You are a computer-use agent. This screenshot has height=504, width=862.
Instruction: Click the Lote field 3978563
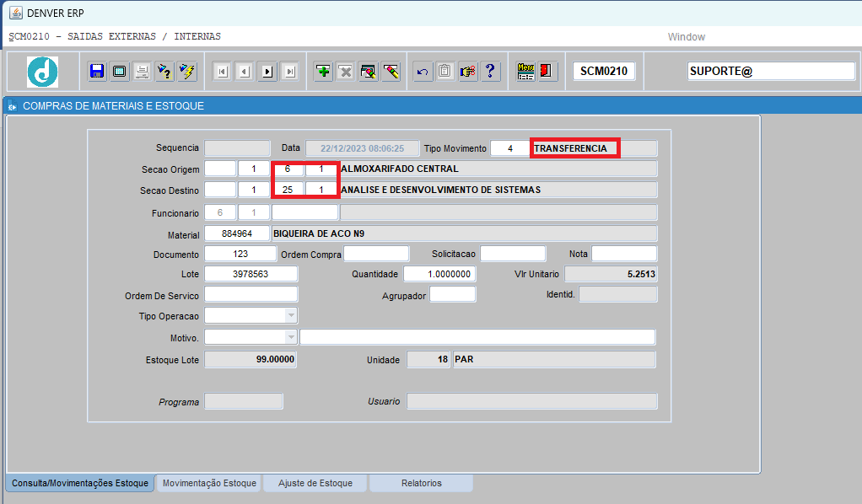click(251, 274)
